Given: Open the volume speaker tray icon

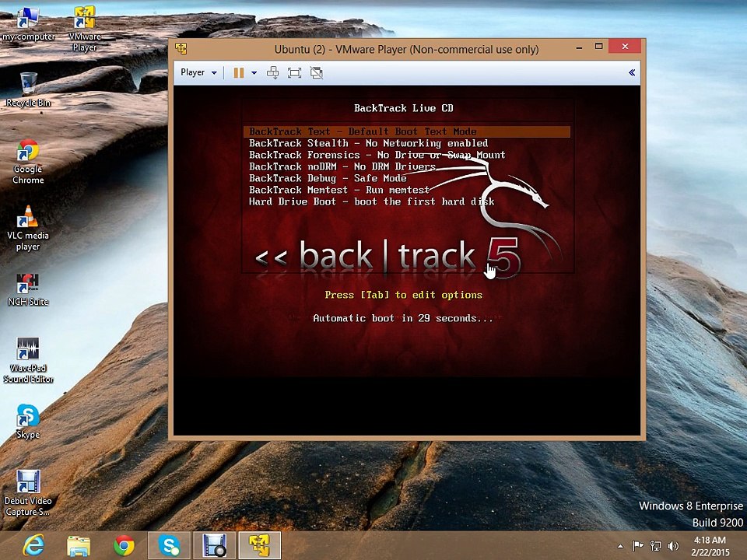Looking at the screenshot, I should 673,546.
